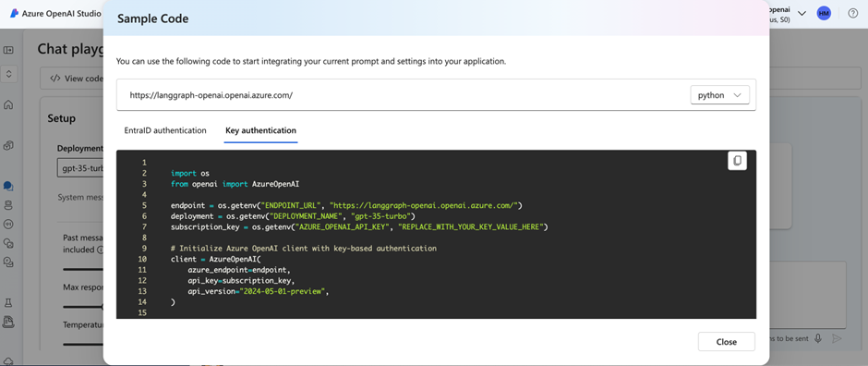Expand the resource switcher chevron in header
The height and width of the screenshot is (366, 868).
tap(802, 13)
